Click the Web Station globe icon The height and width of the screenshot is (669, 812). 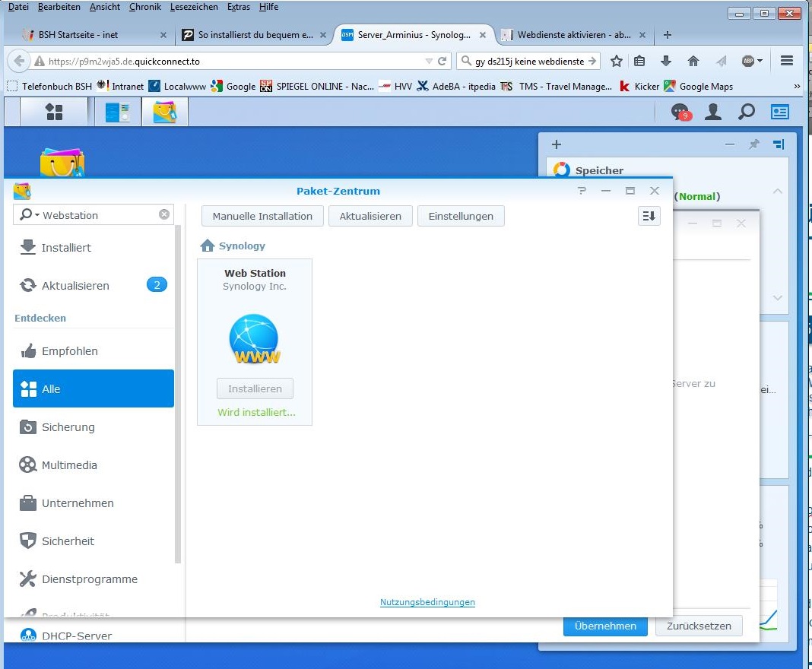click(x=255, y=339)
